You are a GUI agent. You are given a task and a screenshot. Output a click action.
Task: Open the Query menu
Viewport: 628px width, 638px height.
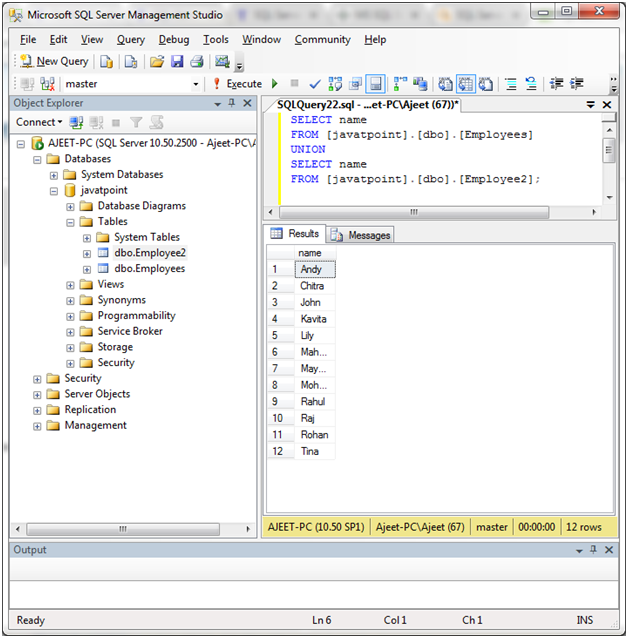pyautogui.click(x=131, y=39)
